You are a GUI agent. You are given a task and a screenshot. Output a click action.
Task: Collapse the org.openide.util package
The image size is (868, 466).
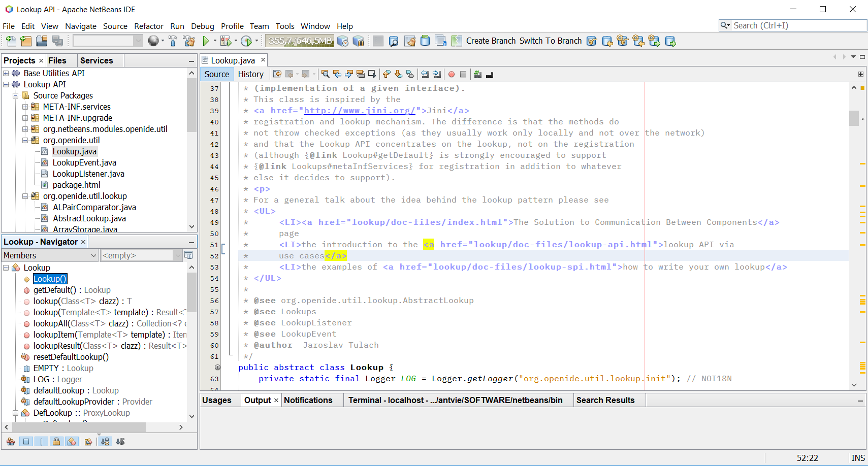click(25, 140)
